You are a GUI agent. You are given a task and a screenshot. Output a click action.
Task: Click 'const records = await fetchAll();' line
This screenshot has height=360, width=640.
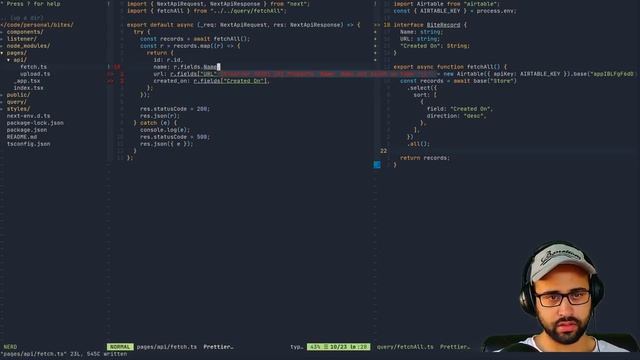click(x=195, y=39)
